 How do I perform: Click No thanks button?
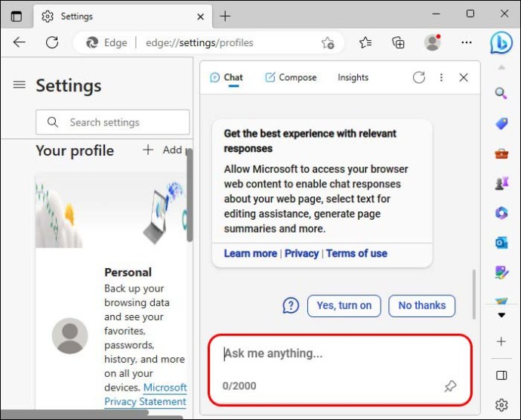click(x=422, y=306)
